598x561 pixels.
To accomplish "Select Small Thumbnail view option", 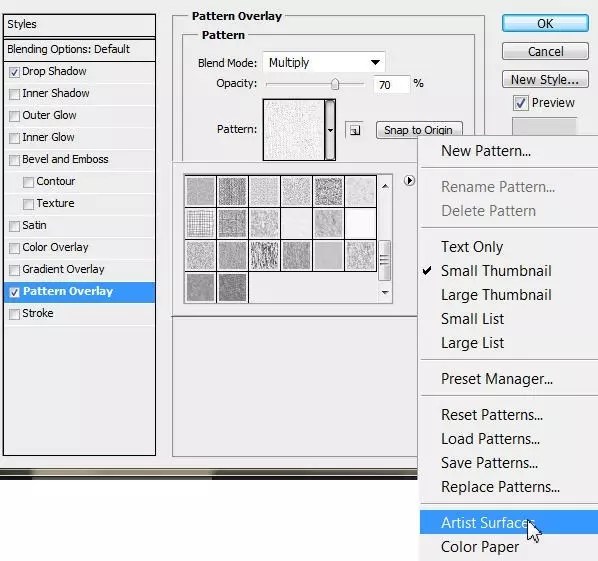I will (x=496, y=271).
